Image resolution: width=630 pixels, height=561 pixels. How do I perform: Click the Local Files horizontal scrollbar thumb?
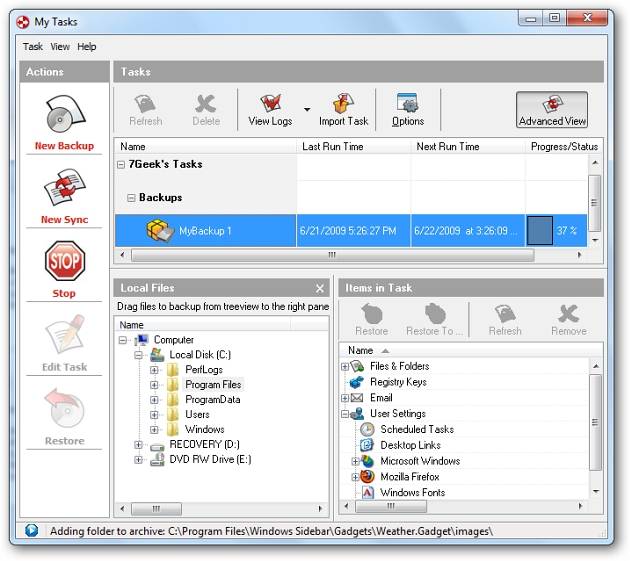coord(156,509)
